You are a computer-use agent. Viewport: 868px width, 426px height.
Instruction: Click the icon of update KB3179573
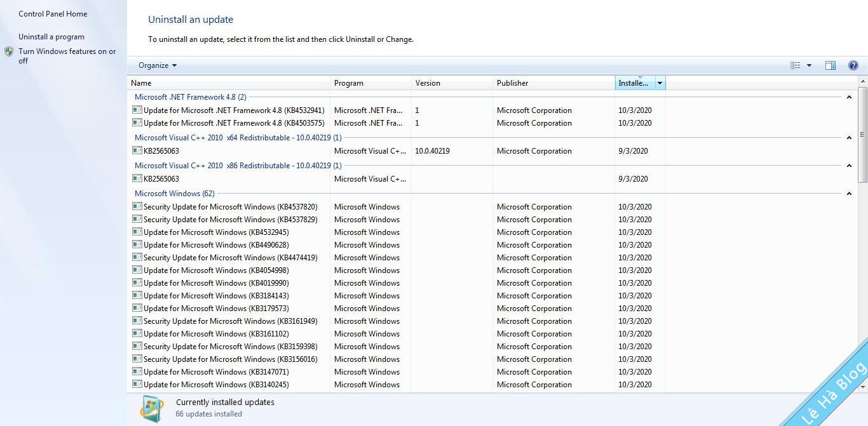(137, 308)
